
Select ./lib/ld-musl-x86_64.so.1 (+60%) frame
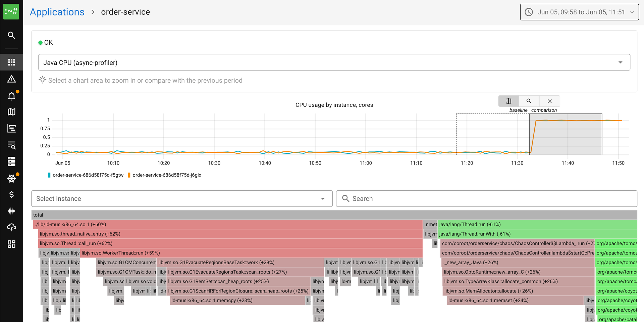click(228, 224)
